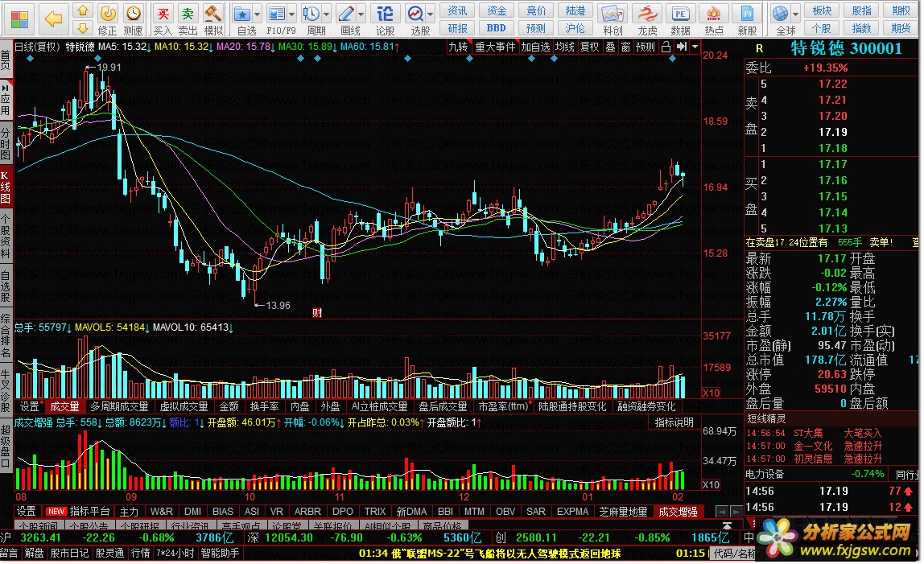Open the 测速 speed test tool
This screenshot has height=564, width=924.
133,19
